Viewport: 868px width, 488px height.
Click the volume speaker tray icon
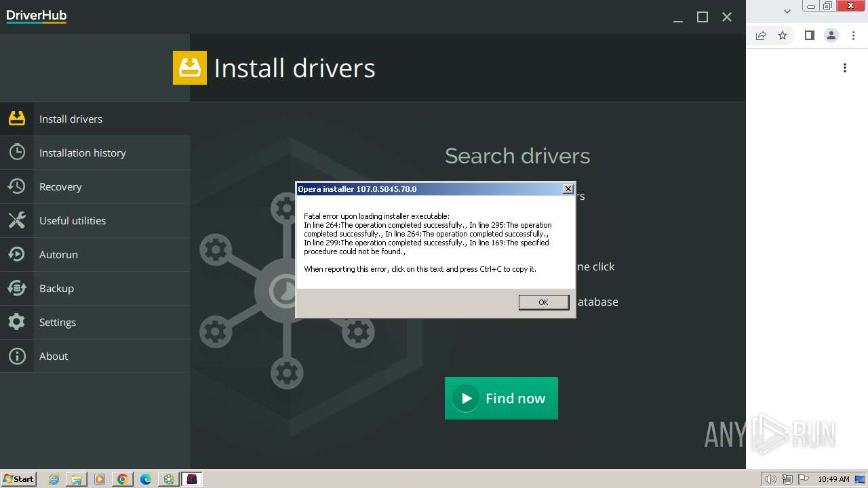click(770, 479)
